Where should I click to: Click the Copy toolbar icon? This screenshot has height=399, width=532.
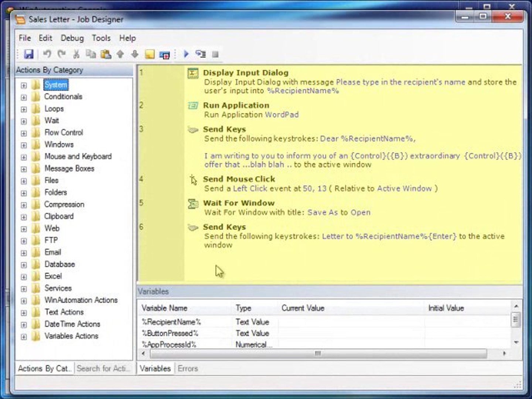click(91, 54)
